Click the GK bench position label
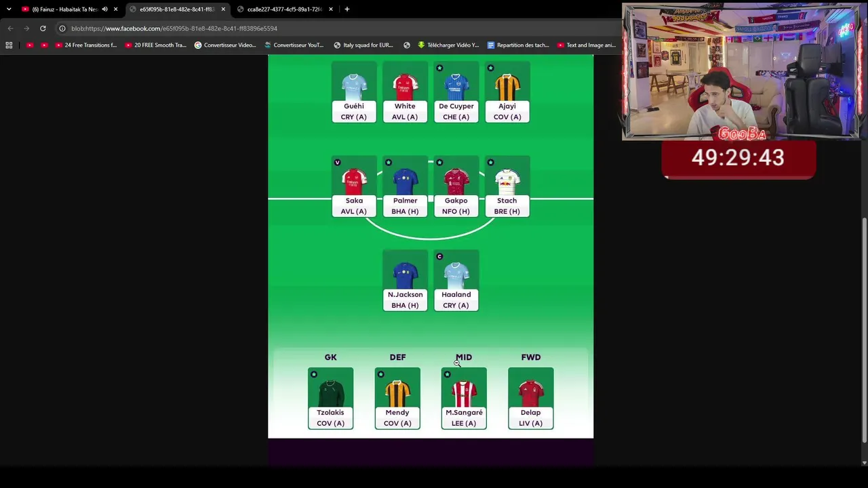868x488 pixels. click(x=330, y=357)
